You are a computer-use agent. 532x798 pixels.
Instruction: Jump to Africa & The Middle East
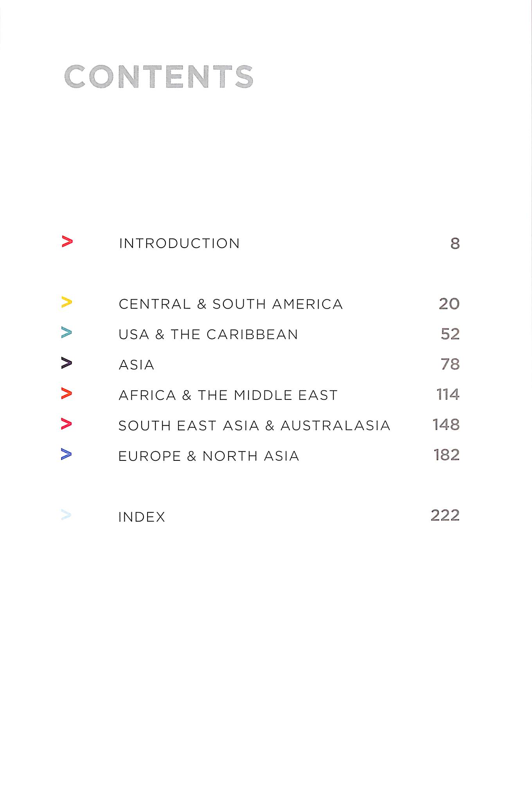point(228,395)
